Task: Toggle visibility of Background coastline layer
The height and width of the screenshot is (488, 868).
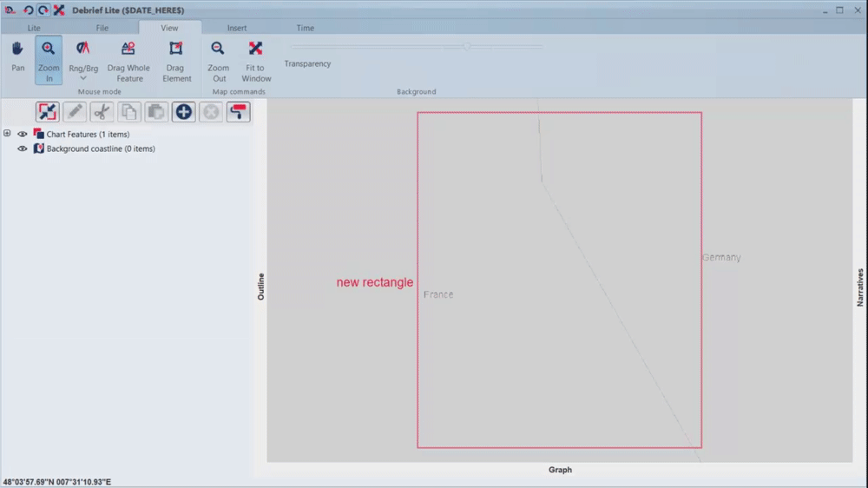Action: 23,148
